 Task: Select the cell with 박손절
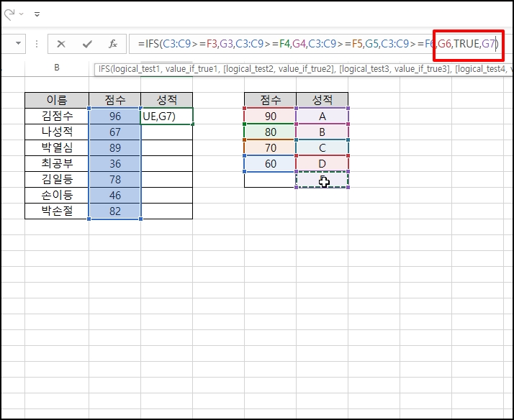click(57, 211)
